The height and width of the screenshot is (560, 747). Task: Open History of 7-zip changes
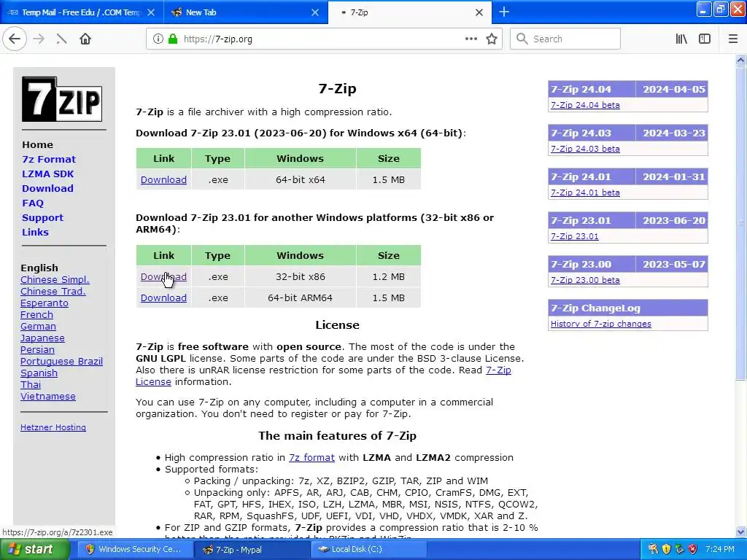[x=601, y=324]
